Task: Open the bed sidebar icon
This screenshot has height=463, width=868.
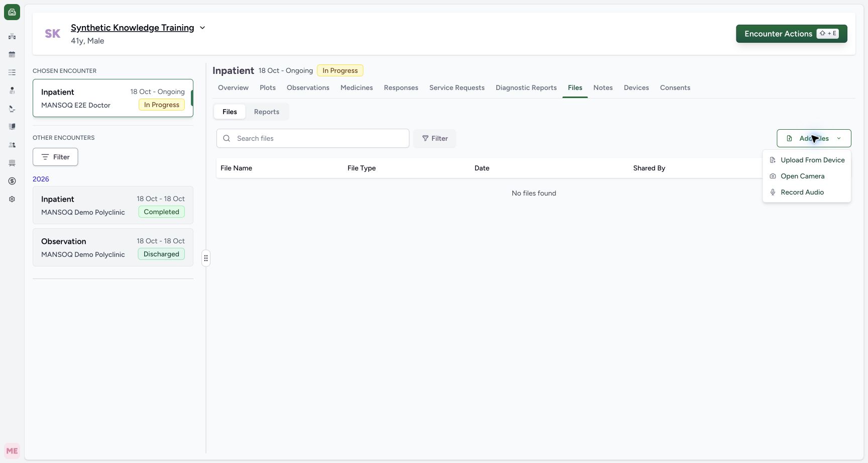Action: point(12,163)
